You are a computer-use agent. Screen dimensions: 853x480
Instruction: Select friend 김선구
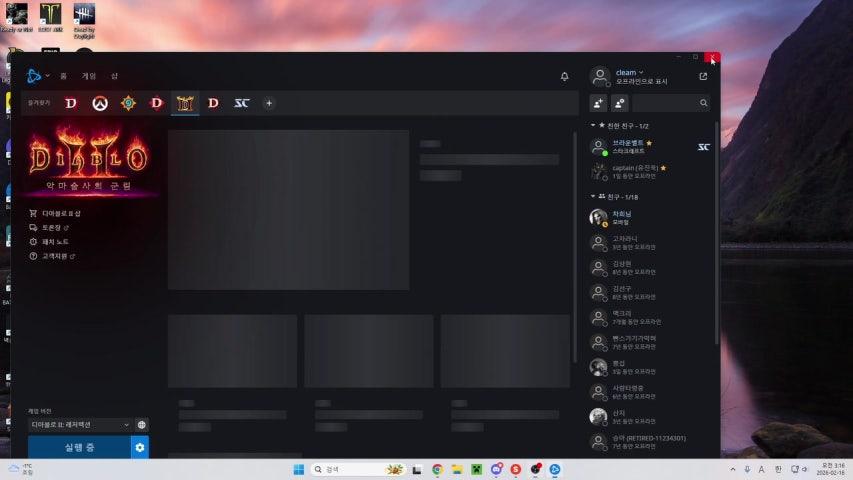[x=650, y=293]
